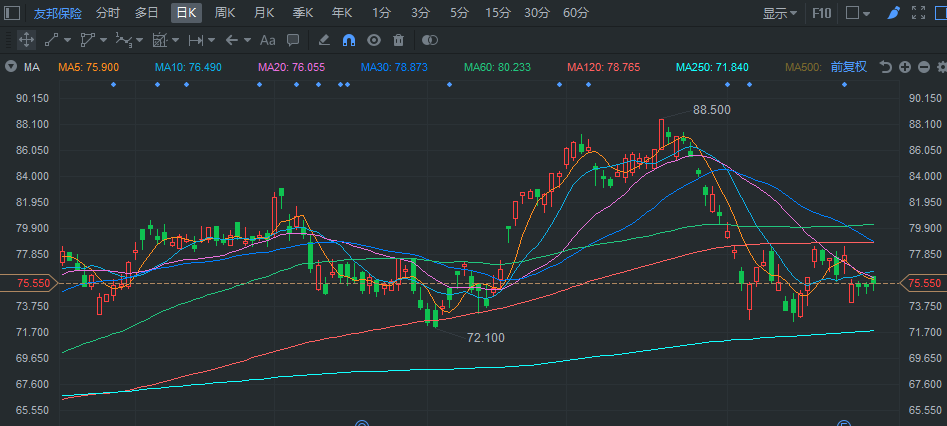
Task: Toggle drawings visibility with the eye icon
Action: pyautogui.click(x=374, y=40)
